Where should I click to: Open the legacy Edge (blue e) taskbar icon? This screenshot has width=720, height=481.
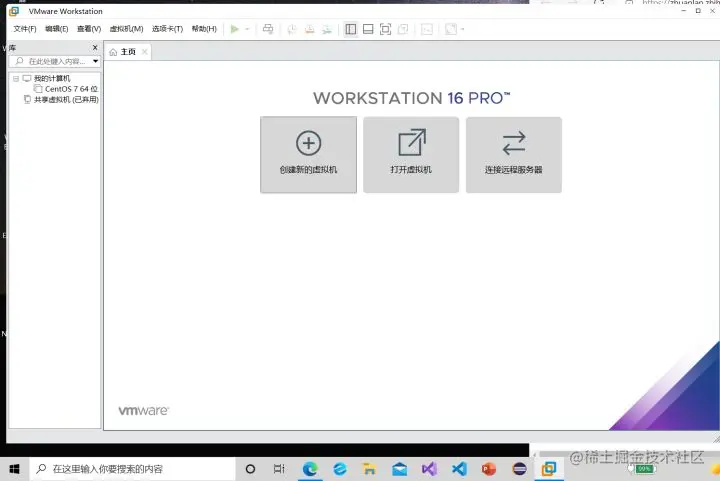click(x=340, y=469)
